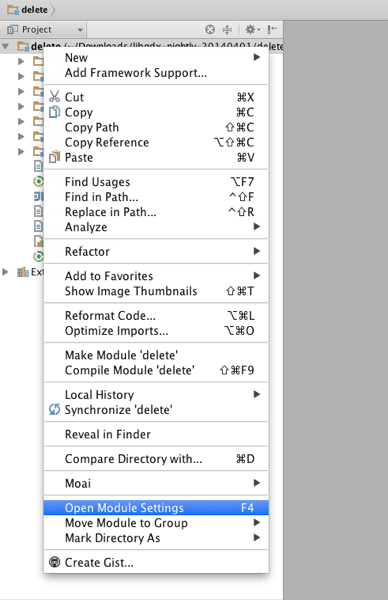This screenshot has width=388, height=600.
Task: Click the Synchronize refresh icon
Action: 54,409
